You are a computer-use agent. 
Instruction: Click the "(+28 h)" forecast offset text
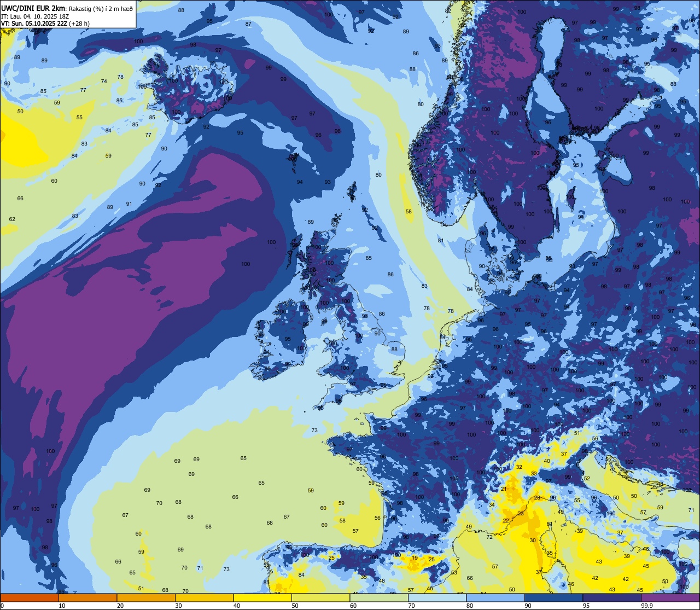[x=79, y=24]
